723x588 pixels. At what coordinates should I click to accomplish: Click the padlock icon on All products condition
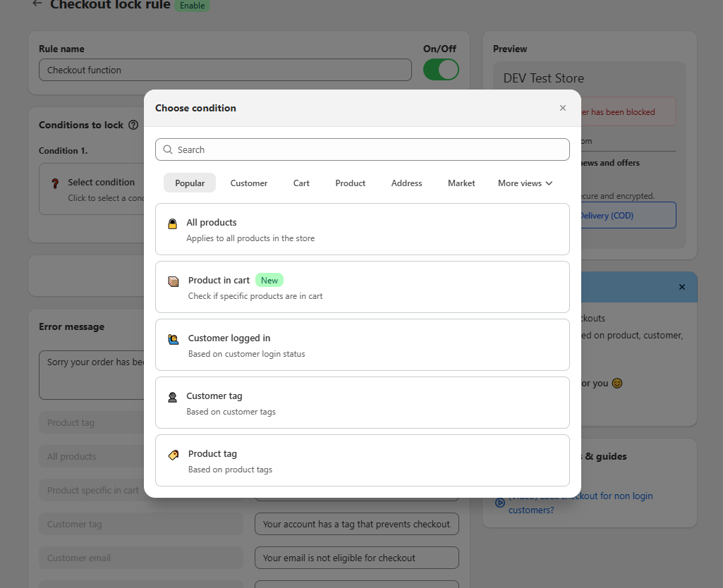point(172,222)
